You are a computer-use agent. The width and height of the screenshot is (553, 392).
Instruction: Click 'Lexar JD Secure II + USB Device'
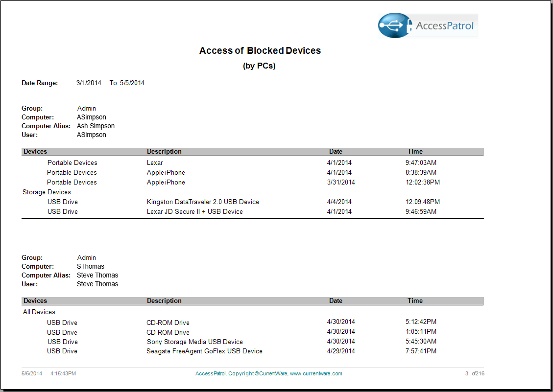(194, 212)
